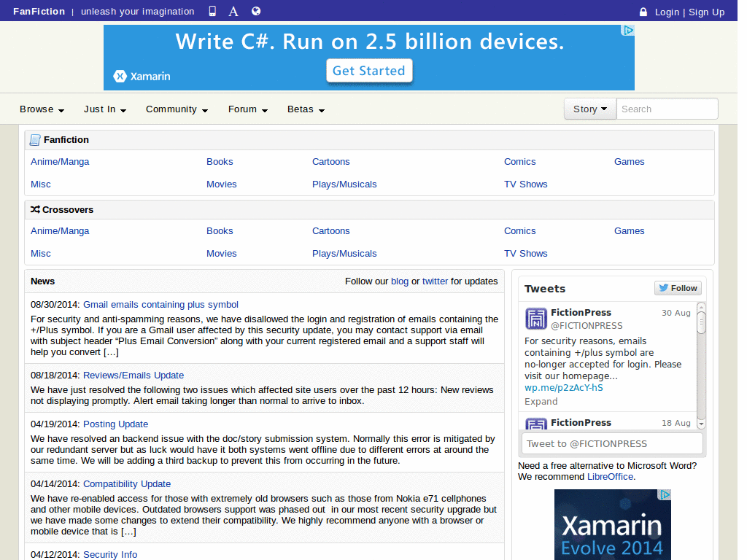Open Fanfiction Movies category
The width and height of the screenshot is (747, 560).
[x=222, y=184]
